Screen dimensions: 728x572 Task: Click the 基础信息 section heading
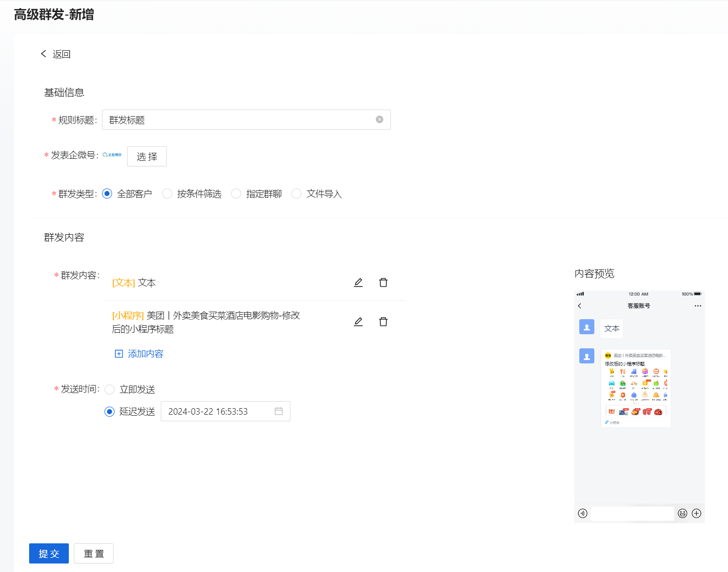[x=64, y=92]
